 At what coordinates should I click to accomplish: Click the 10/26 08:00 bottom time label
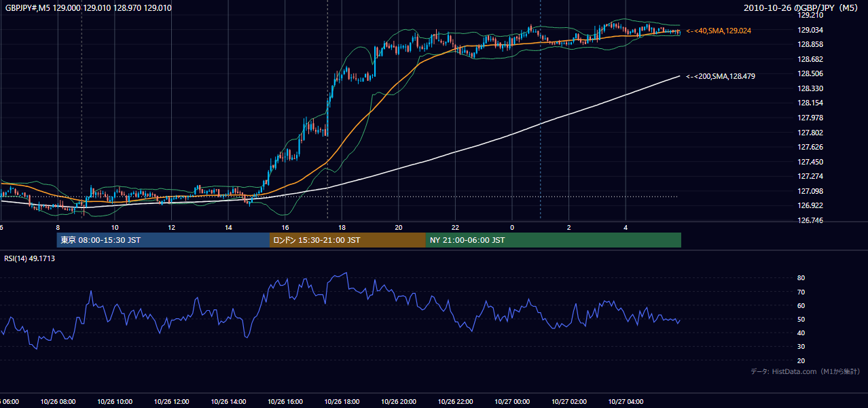(x=58, y=402)
